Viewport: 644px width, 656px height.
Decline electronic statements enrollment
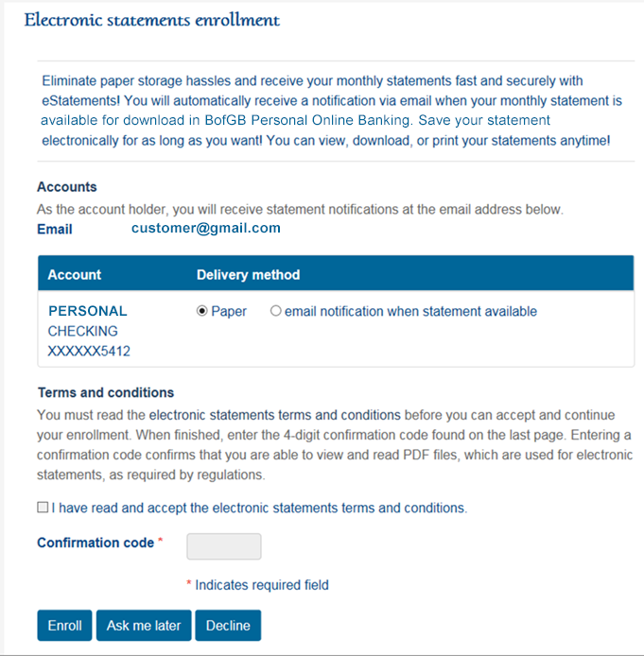[228, 625]
